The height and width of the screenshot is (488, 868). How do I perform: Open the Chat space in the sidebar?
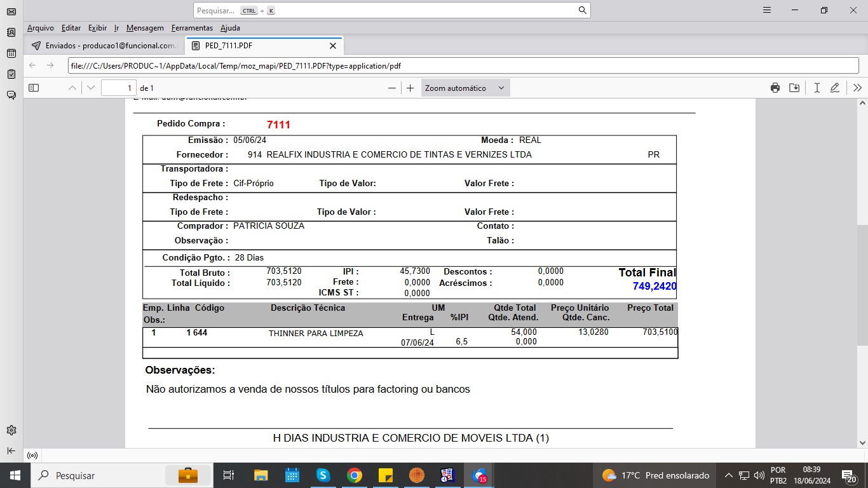coord(11,95)
